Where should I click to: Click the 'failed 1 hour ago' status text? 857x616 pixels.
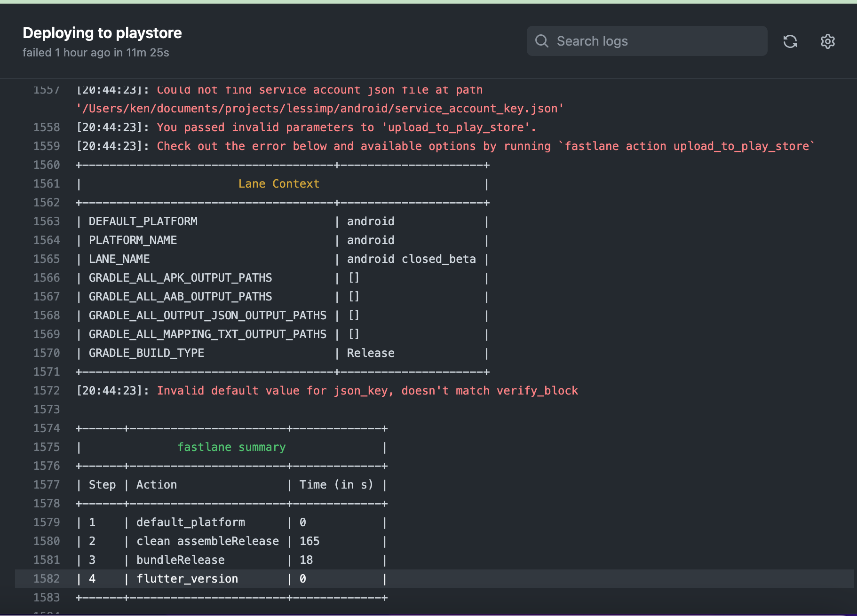tap(95, 53)
